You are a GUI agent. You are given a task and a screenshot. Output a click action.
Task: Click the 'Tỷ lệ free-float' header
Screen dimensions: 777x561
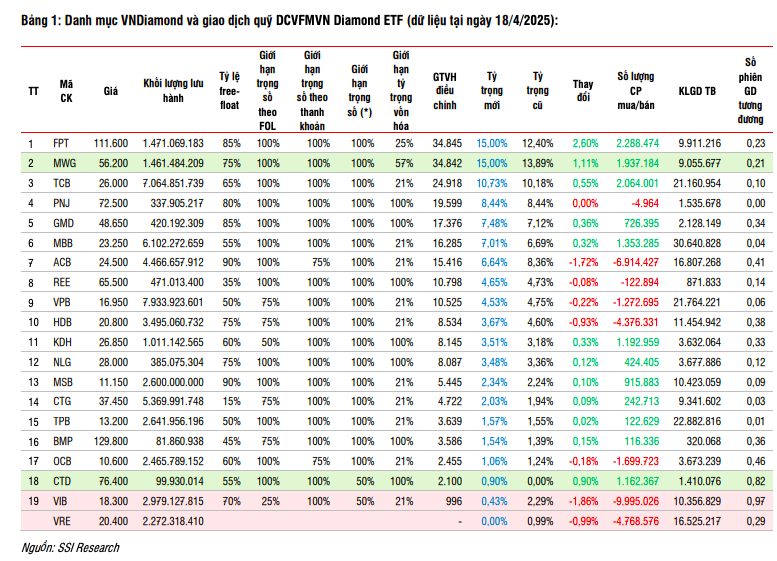231,90
